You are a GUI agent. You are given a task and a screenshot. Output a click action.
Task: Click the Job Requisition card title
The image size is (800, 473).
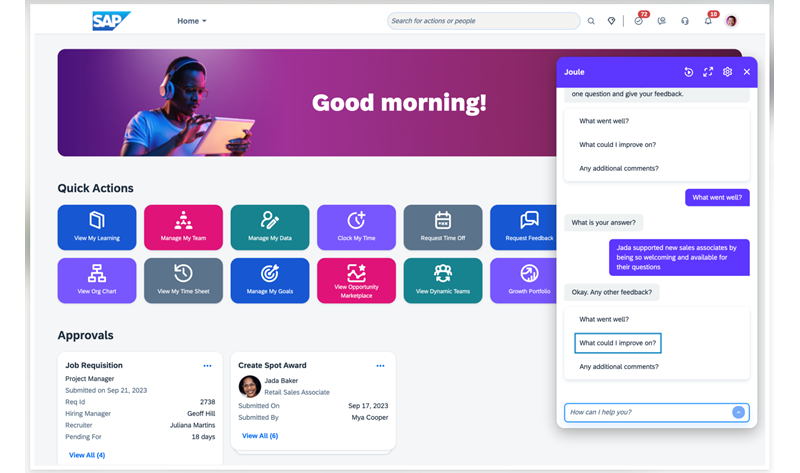94,365
